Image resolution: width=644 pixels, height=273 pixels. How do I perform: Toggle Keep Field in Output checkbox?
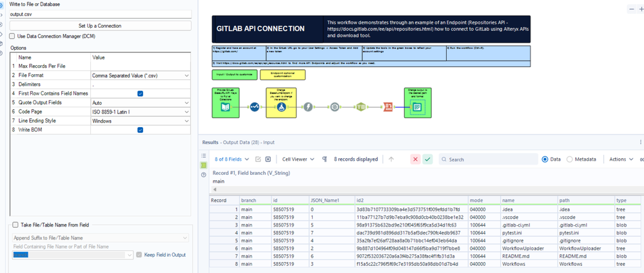coord(139,255)
